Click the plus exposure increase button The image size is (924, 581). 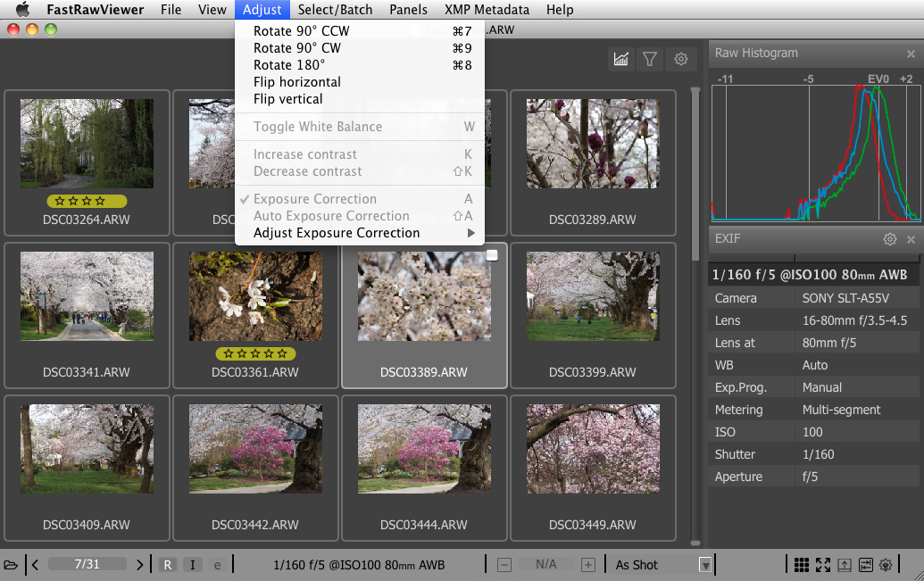pyautogui.click(x=587, y=565)
